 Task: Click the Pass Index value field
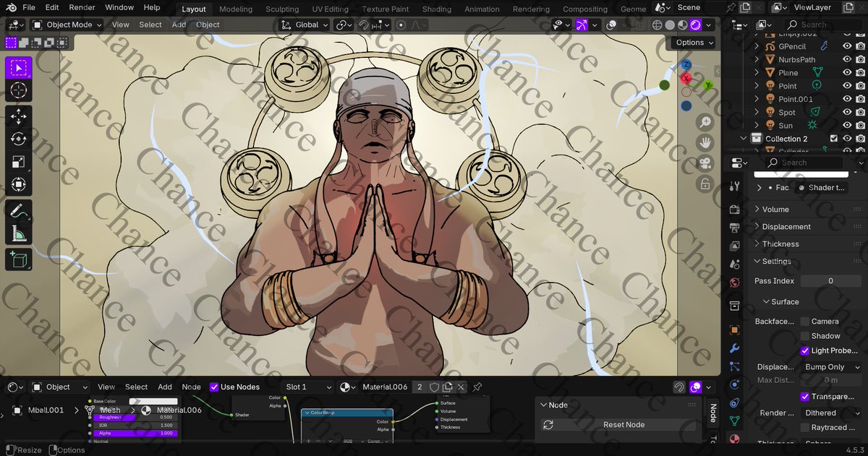[x=830, y=281]
